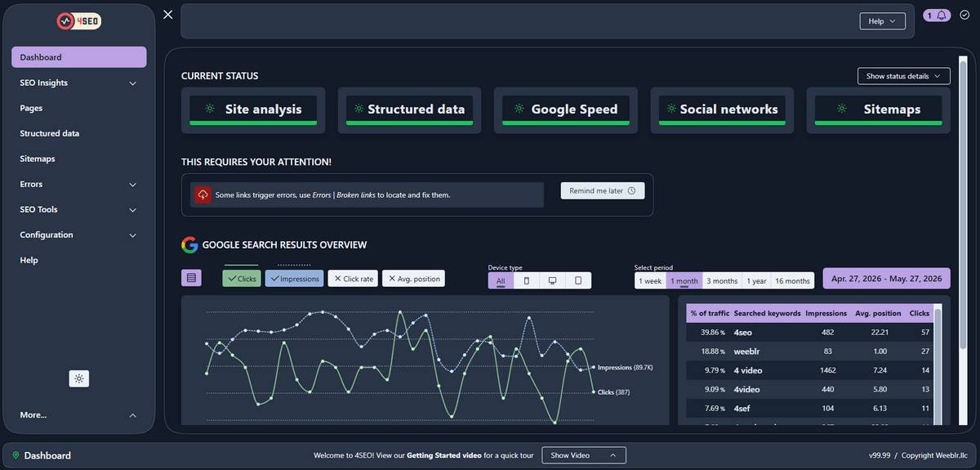Select 3 months period
This screenshot has height=470, width=980.
pyautogui.click(x=722, y=280)
